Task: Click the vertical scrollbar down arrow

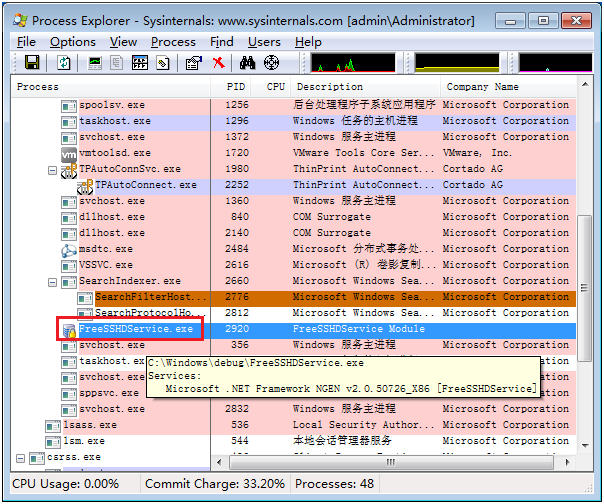Action: 585,445
